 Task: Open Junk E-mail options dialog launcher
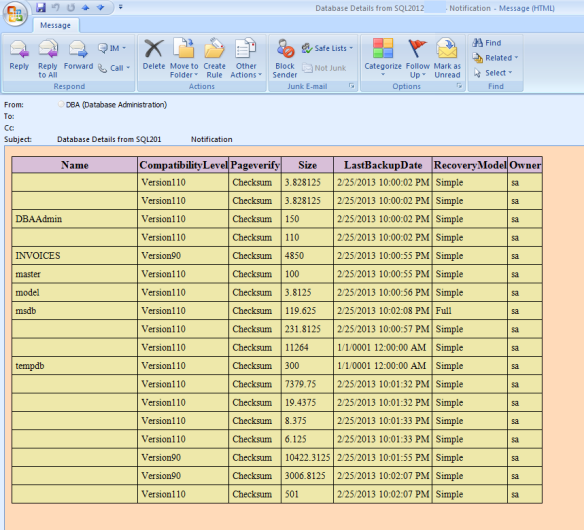pyautogui.click(x=352, y=86)
